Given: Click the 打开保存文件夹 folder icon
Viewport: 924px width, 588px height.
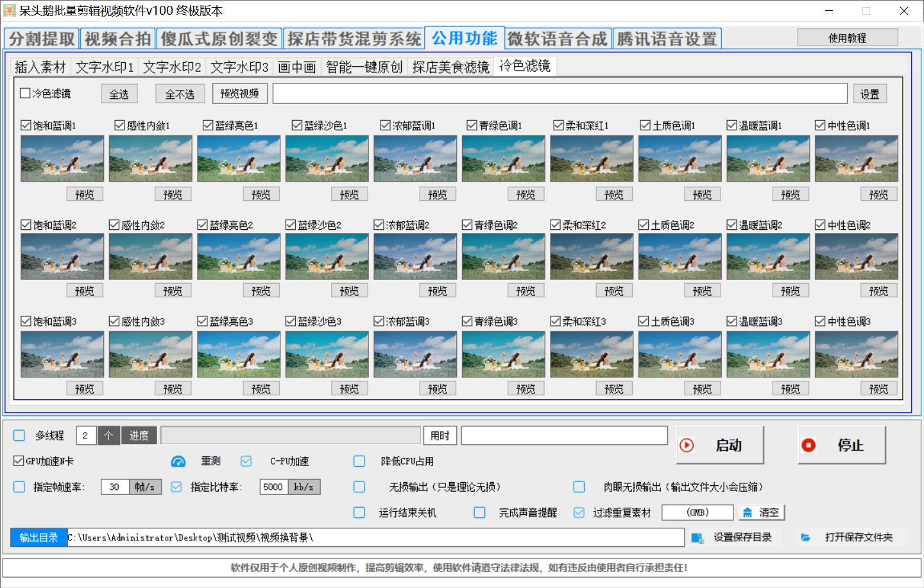Looking at the screenshot, I should point(805,537).
